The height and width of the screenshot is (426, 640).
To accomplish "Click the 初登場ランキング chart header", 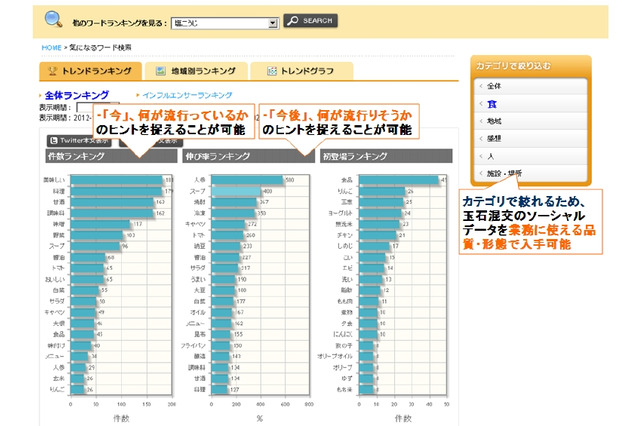I will coord(386,156).
